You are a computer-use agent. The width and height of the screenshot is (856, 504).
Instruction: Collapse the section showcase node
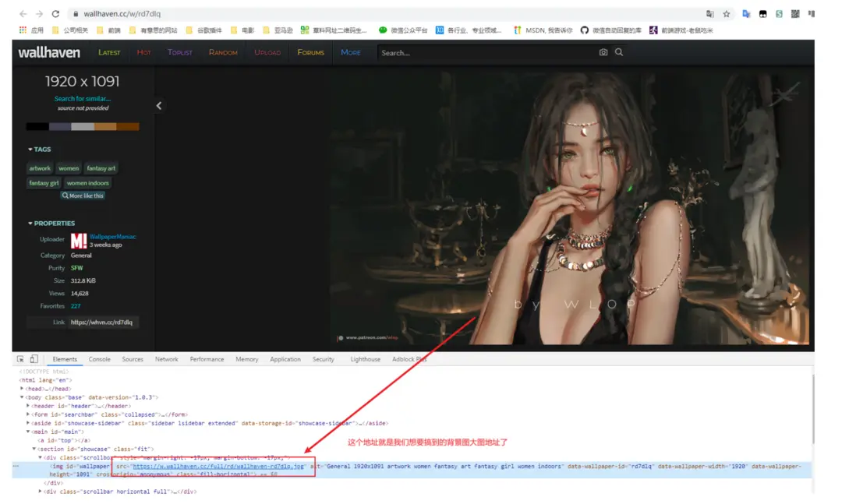click(x=34, y=449)
